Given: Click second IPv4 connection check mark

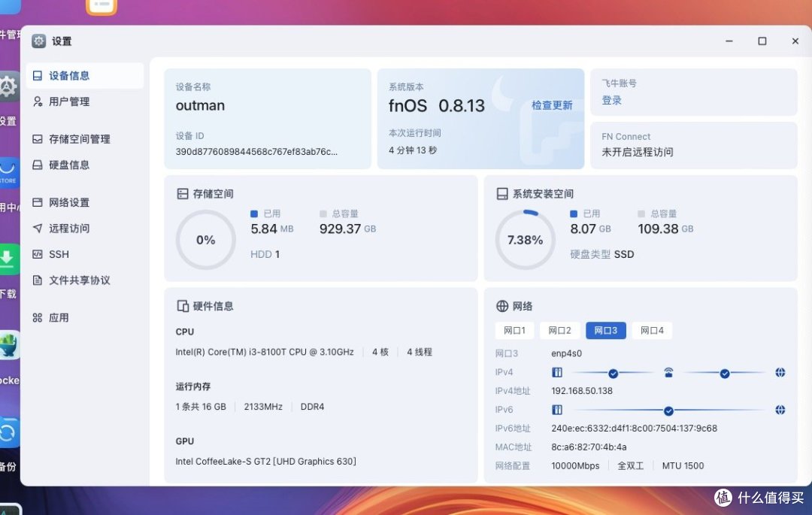Looking at the screenshot, I should 725,373.
